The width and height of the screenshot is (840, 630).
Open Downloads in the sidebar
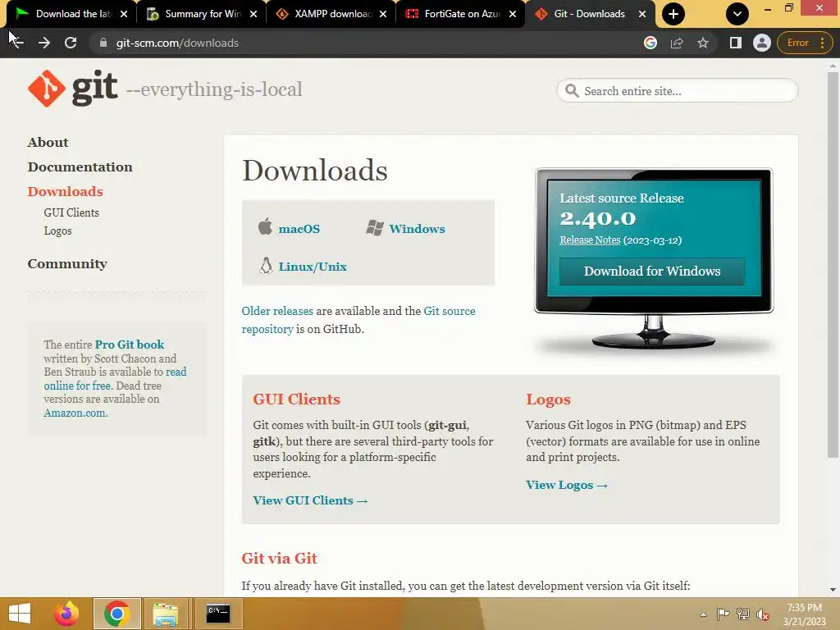coord(65,191)
